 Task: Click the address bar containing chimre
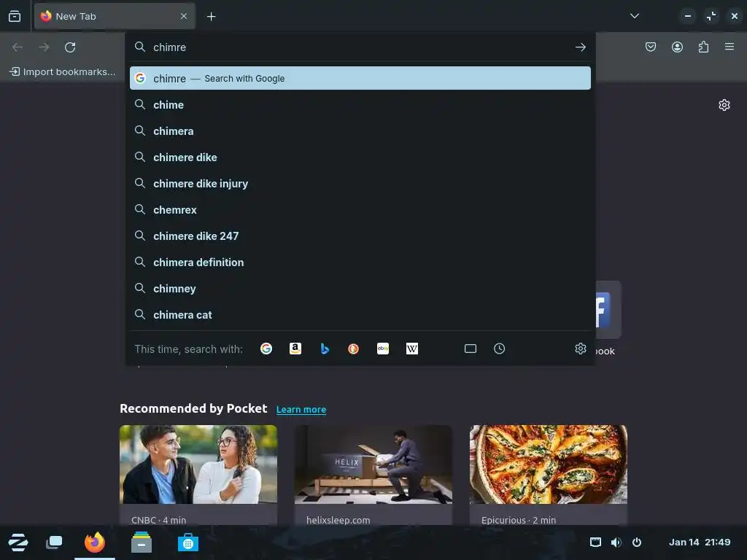[x=360, y=47]
